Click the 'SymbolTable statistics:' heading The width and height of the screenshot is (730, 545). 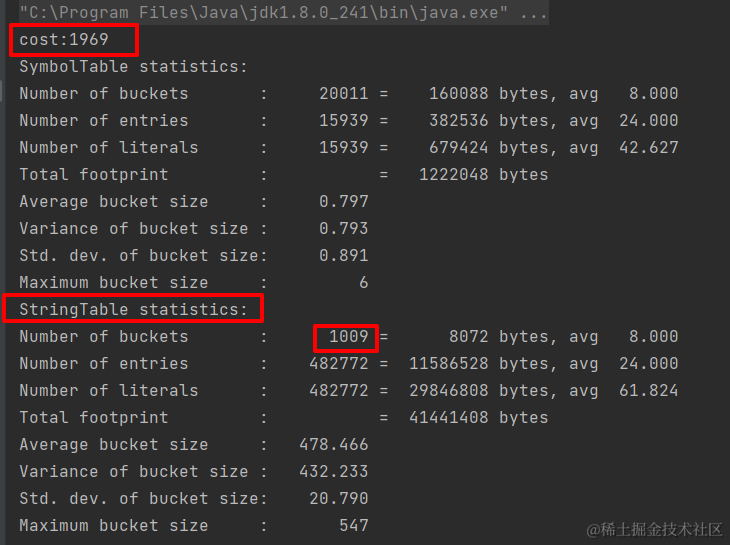[133, 67]
